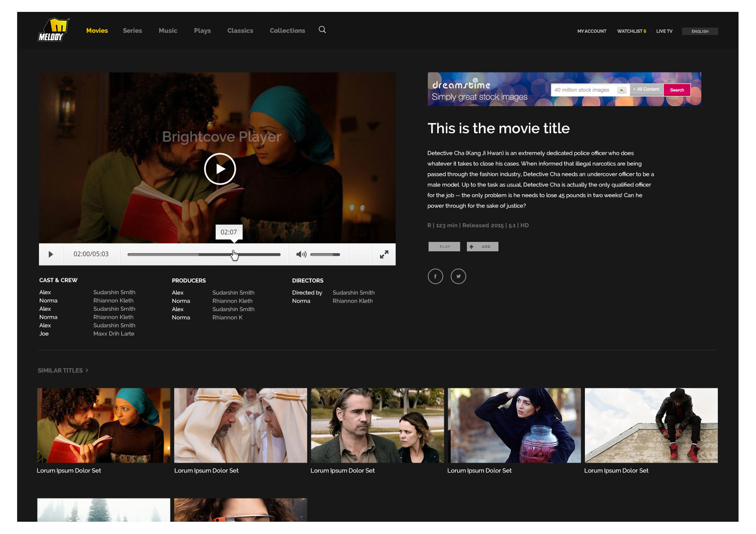Mute audio with the speaker icon

[x=301, y=255]
